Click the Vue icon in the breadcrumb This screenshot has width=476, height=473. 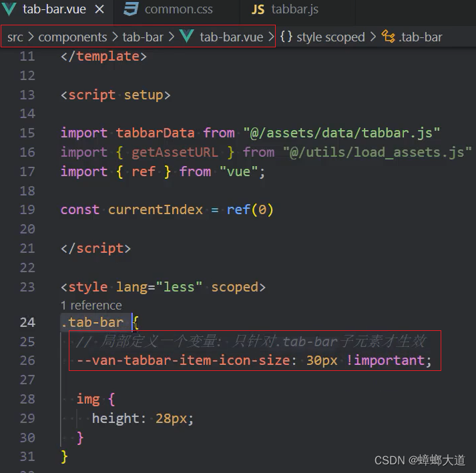(x=187, y=37)
